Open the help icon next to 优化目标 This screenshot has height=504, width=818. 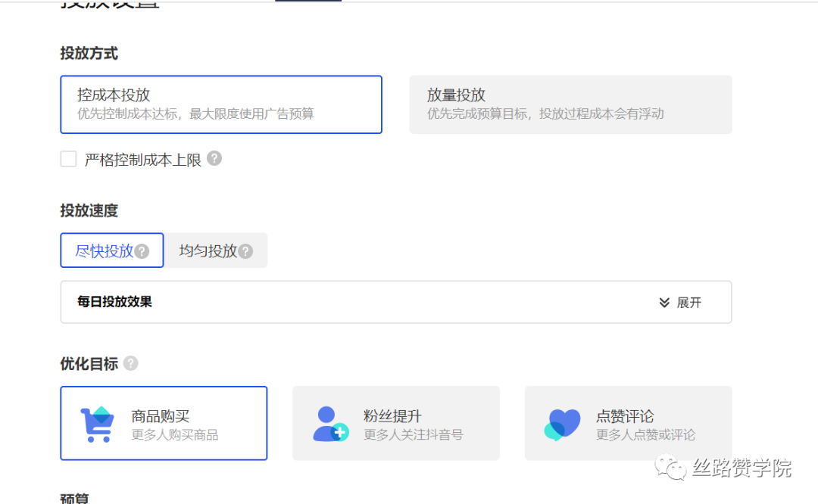pyautogui.click(x=130, y=363)
